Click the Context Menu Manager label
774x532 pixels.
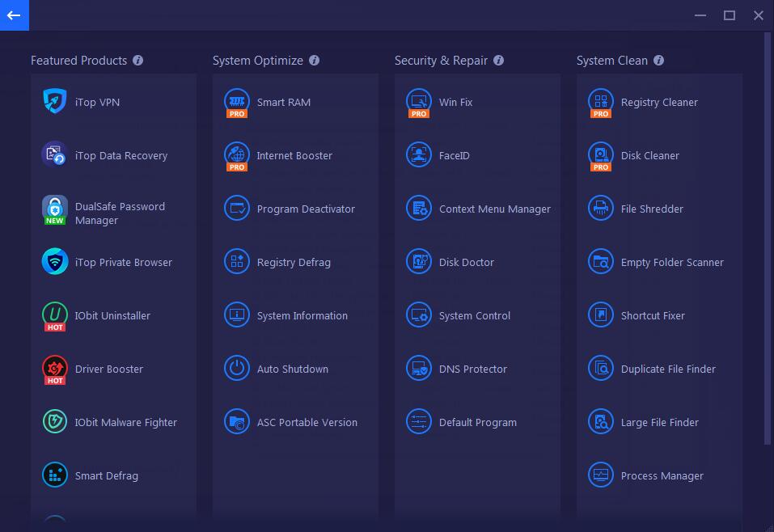(495, 209)
